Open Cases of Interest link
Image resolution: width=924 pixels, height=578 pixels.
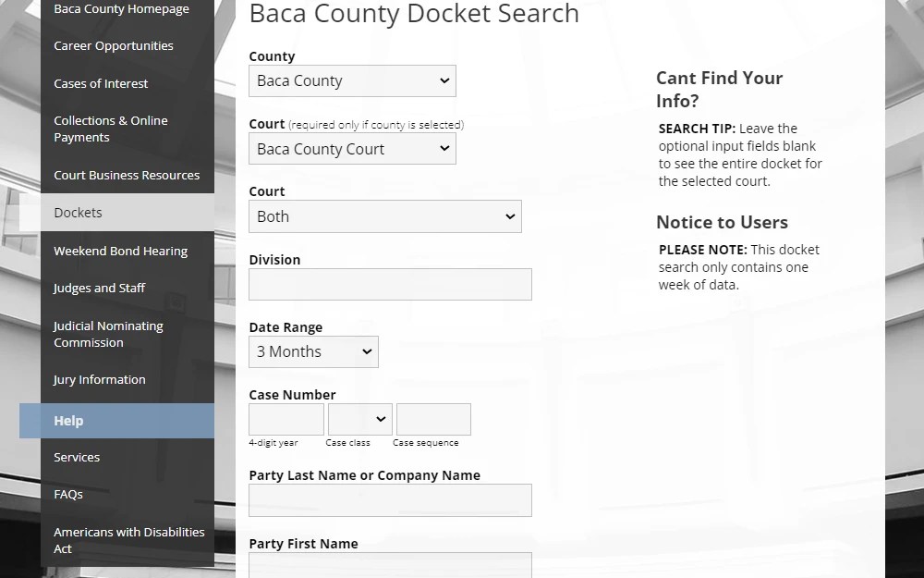101,83
